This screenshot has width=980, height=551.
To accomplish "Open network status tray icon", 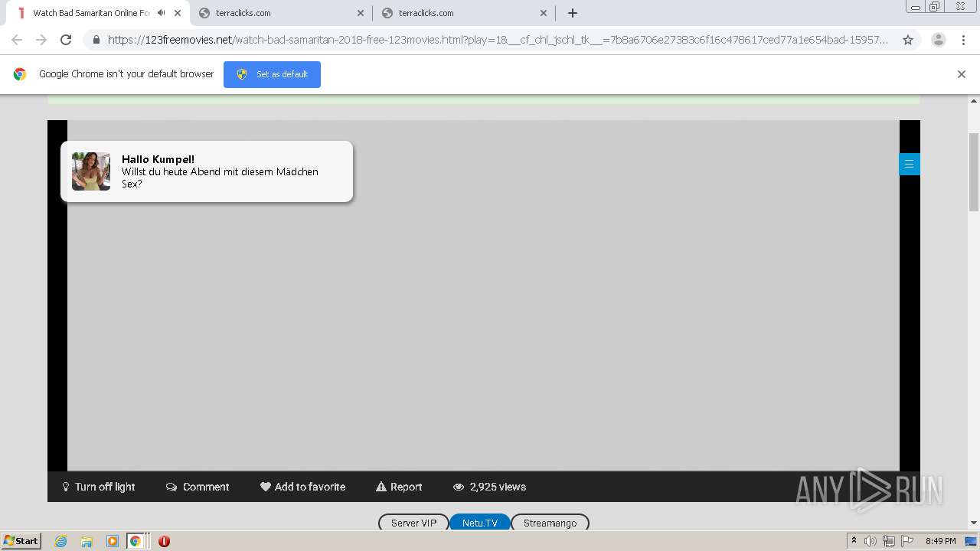I will 889,541.
